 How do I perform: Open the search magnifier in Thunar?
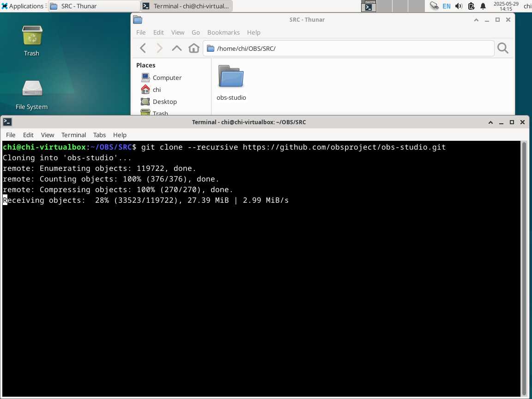(502, 48)
